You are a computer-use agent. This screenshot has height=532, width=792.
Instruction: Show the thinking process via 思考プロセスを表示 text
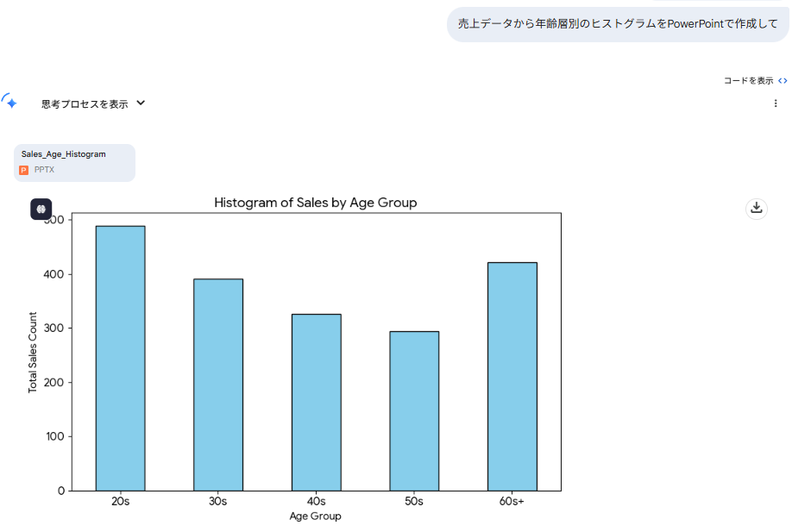coord(85,103)
